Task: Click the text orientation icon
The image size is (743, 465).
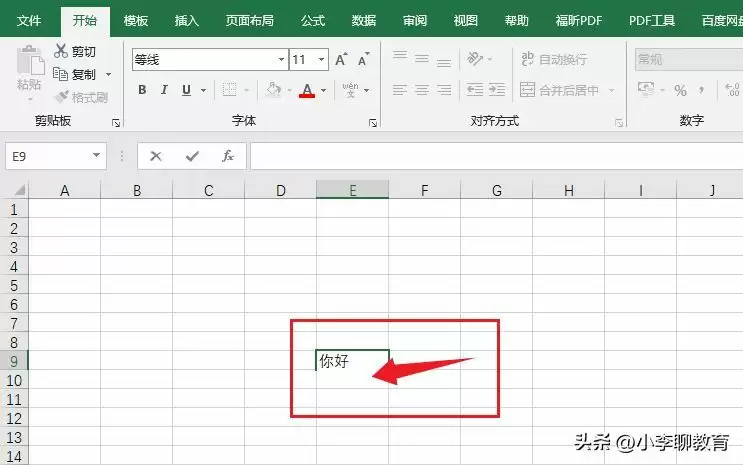Action: tap(474, 59)
